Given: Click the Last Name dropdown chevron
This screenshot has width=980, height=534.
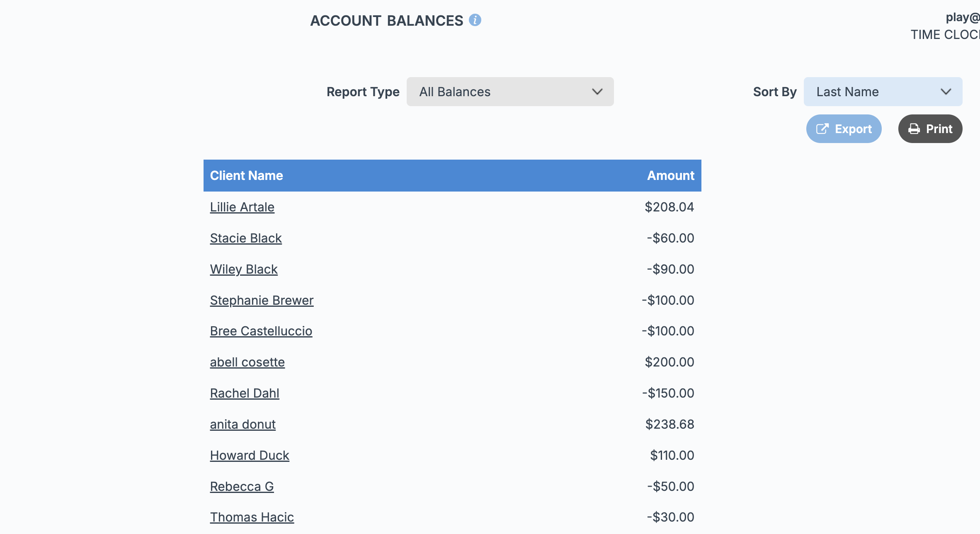Looking at the screenshot, I should 946,92.
